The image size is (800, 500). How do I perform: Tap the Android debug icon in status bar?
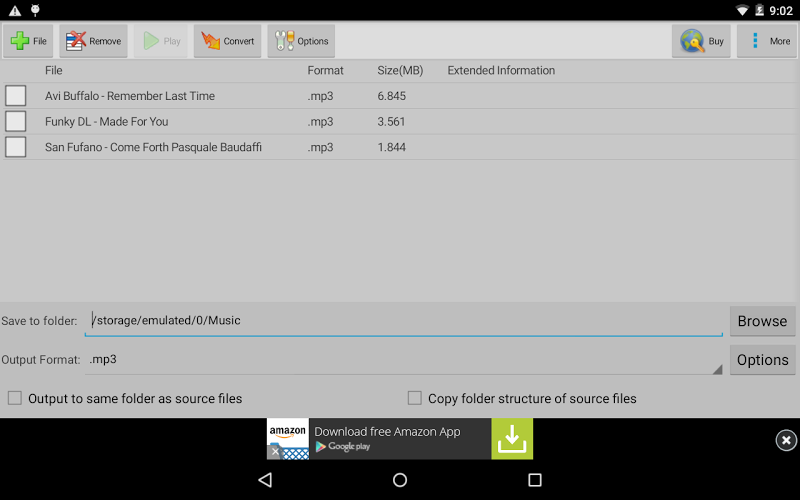click(x=35, y=10)
